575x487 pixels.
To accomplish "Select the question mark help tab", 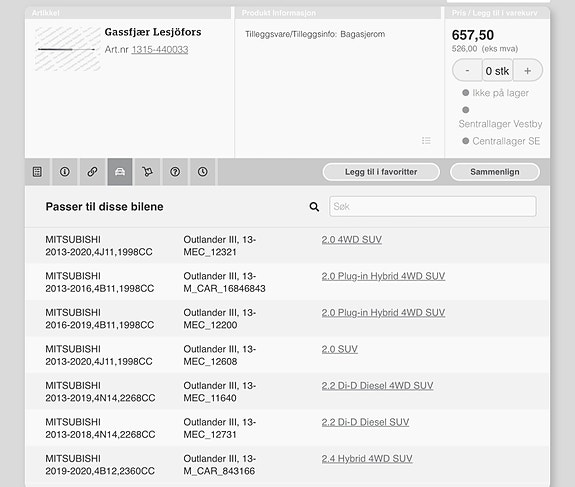I will (x=175, y=172).
